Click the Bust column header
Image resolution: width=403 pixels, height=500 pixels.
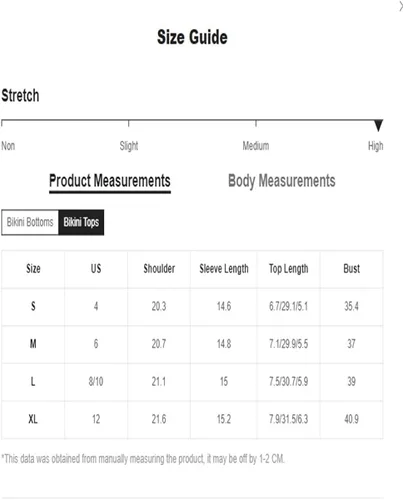(352, 269)
